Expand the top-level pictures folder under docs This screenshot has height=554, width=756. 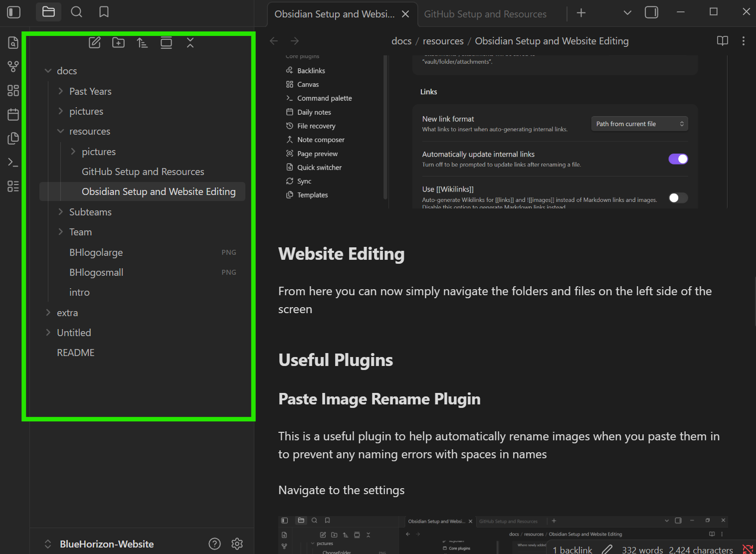tap(61, 111)
